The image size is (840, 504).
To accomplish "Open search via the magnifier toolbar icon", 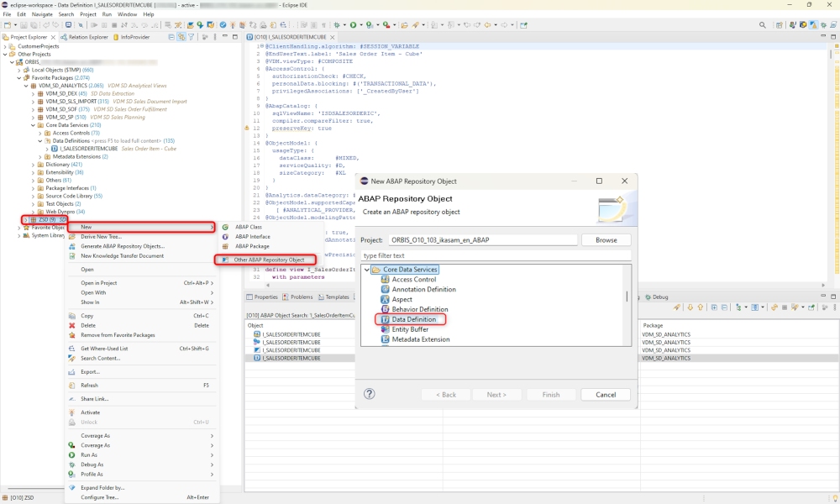I will click(762, 24).
